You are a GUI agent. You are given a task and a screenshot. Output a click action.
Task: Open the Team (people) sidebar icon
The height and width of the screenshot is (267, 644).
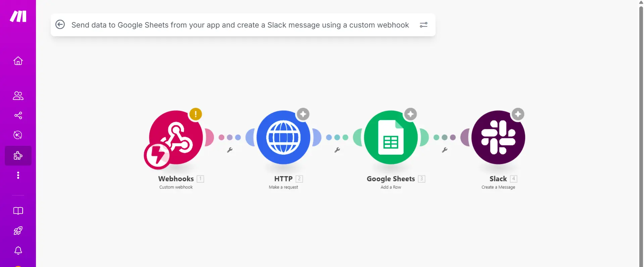(x=18, y=96)
